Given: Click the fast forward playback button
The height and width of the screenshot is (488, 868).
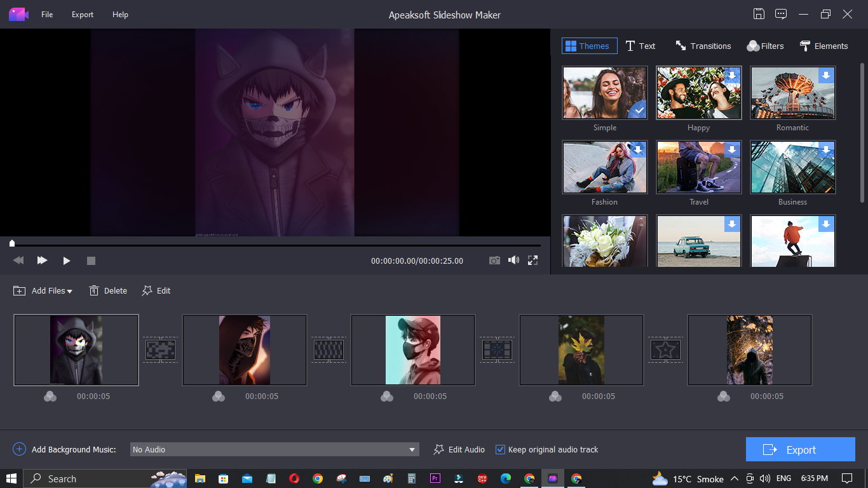Looking at the screenshot, I should [42, 261].
